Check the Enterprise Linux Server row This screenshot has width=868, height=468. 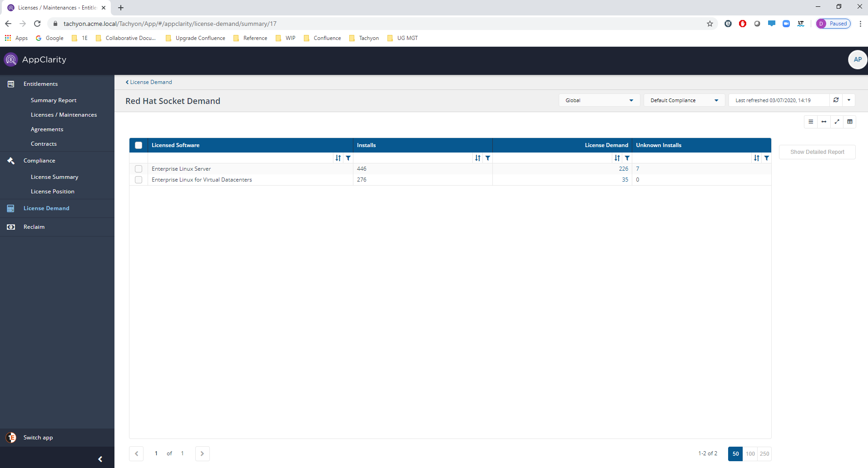pos(139,169)
